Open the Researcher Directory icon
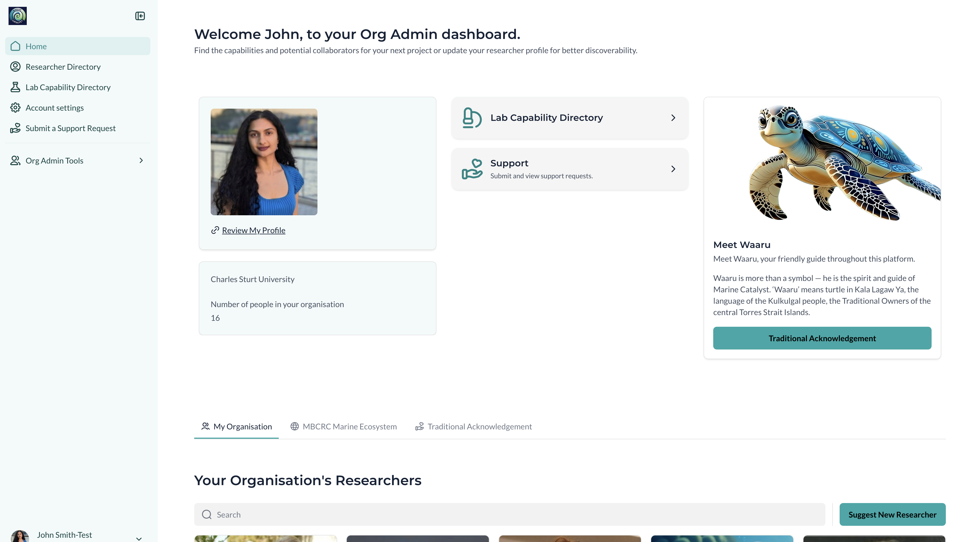This screenshot has height=542, width=980. [x=15, y=67]
